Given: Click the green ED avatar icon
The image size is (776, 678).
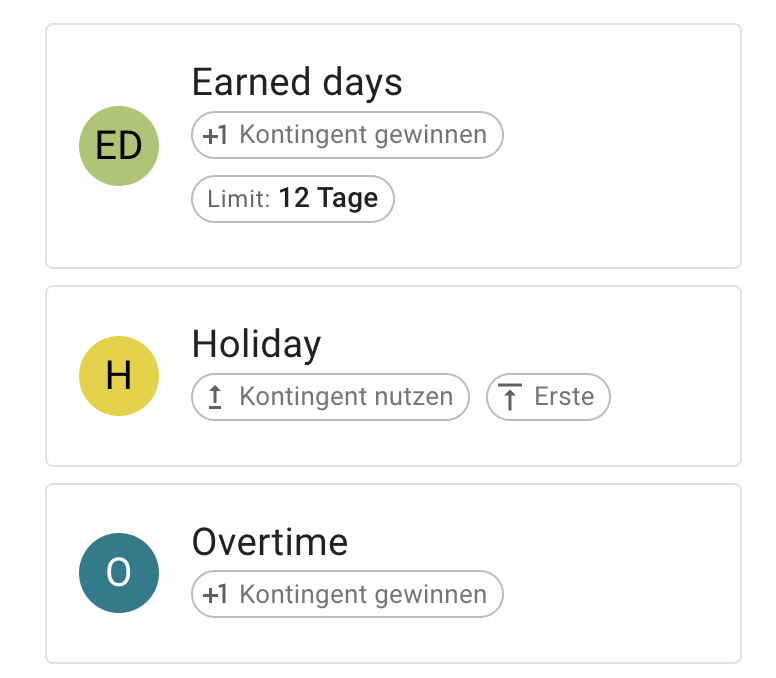Looking at the screenshot, I should [119, 146].
